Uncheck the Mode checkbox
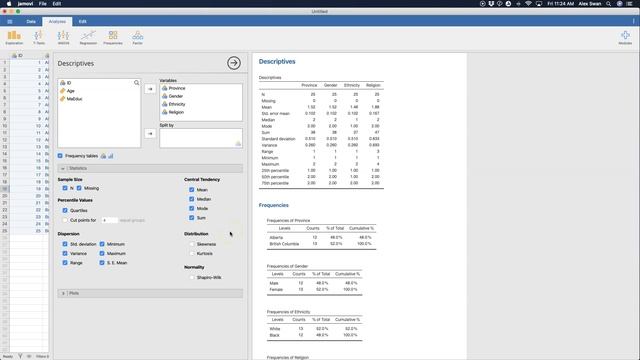The width and height of the screenshot is (640, 360). point(191,209)
